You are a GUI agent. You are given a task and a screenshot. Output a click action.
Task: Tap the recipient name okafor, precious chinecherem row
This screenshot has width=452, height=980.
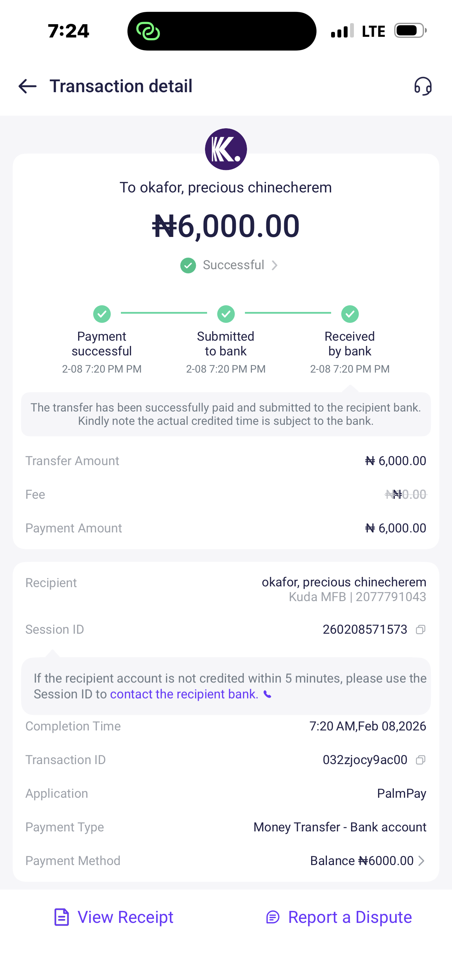pos(344,582)
